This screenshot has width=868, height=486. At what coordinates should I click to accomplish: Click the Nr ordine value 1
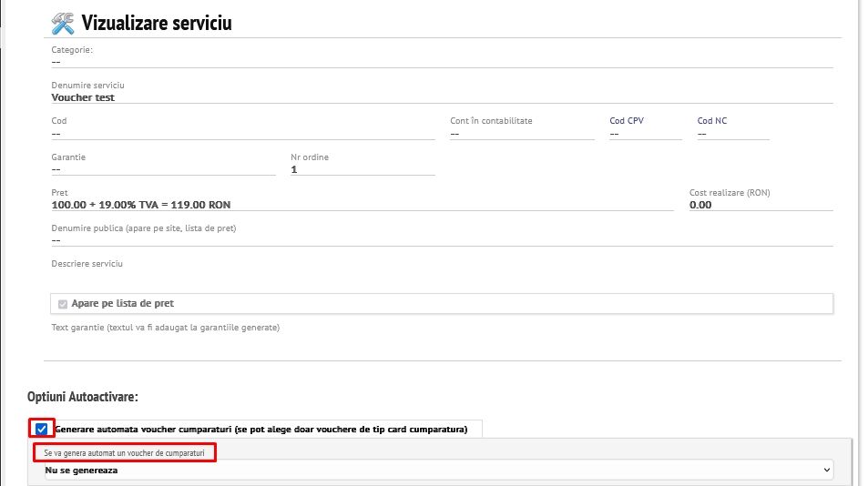(294, 169)
